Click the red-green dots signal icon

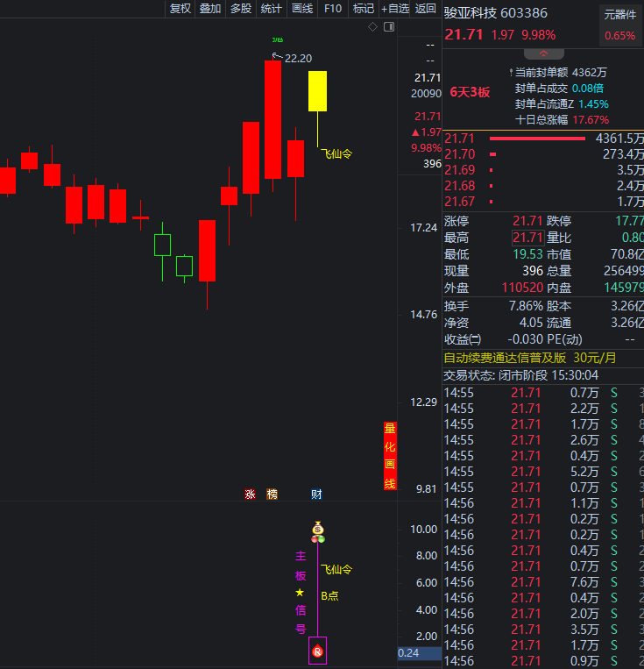(x=318, y=539)
